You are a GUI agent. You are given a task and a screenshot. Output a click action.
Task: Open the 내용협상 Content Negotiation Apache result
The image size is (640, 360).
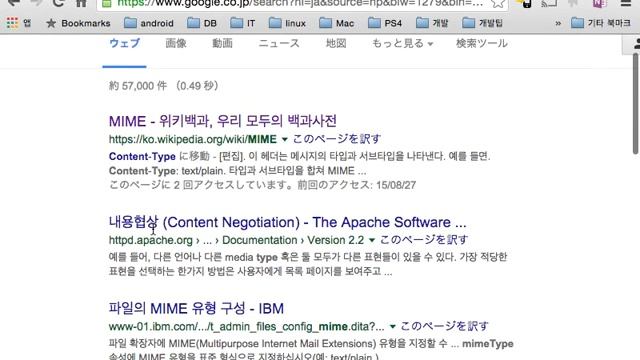[287, 222]
